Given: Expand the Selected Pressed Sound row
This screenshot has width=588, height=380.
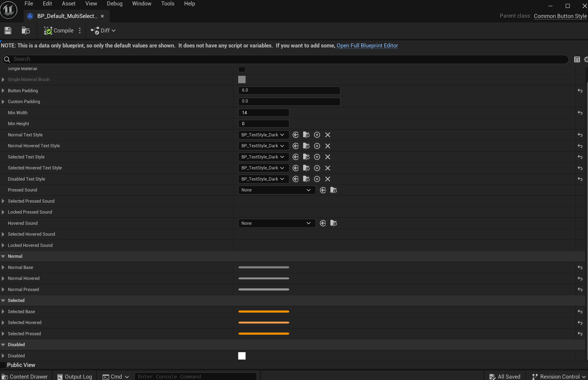Looking at the screenshot, I should coord(3,201).
